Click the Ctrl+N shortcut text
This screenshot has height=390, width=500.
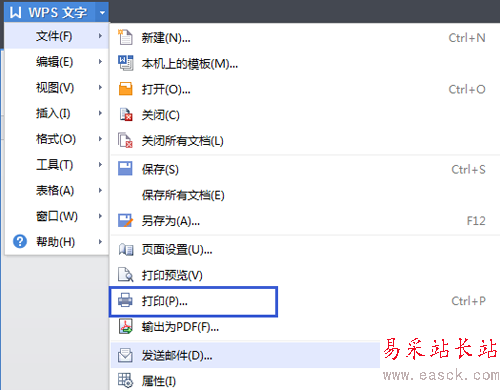click(x=467, y=38)
